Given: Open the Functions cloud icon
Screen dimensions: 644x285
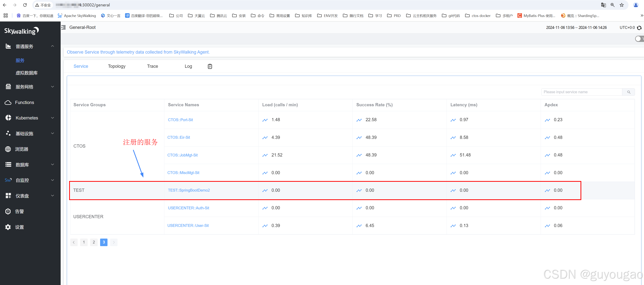Looking at the screenshot, I should click(x=8, y=102).
